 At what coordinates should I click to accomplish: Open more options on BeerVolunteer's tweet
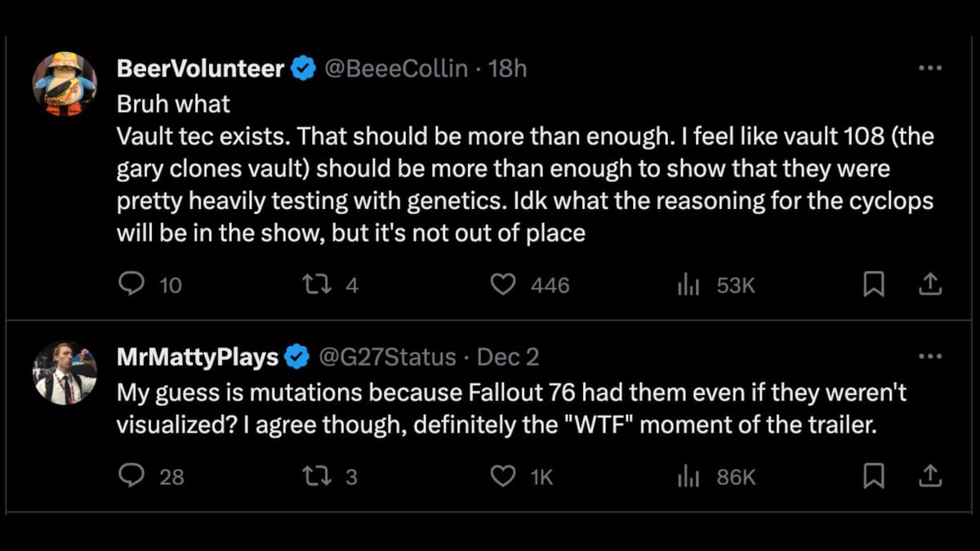930,69
